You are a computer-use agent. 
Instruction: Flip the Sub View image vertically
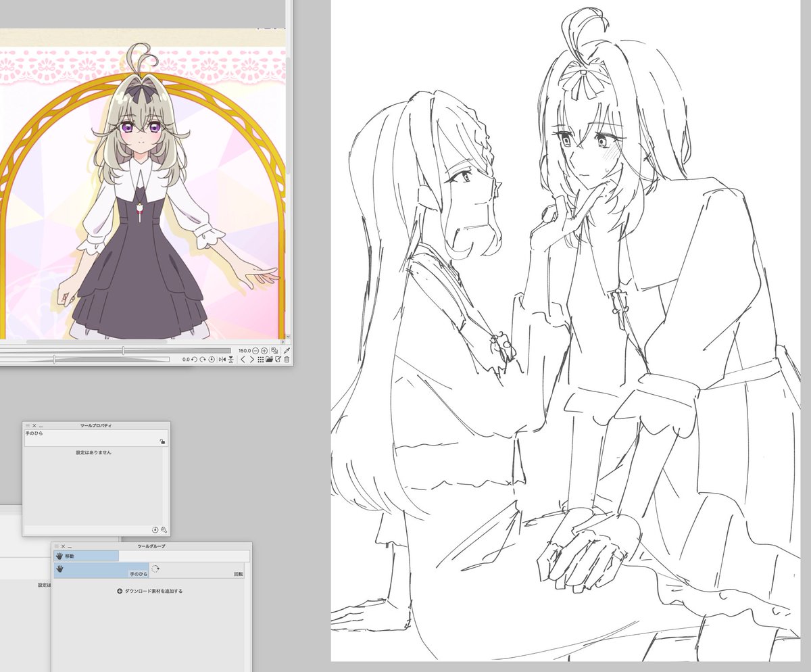coord(231,360)
